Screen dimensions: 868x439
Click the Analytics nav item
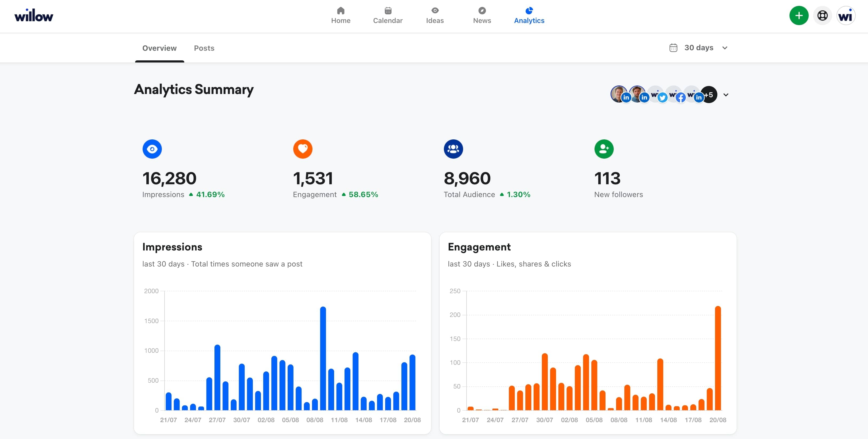click(529, 15)
